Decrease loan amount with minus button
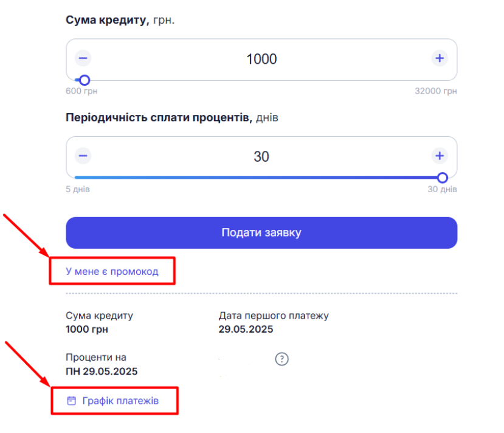 (x=83, y=58)
